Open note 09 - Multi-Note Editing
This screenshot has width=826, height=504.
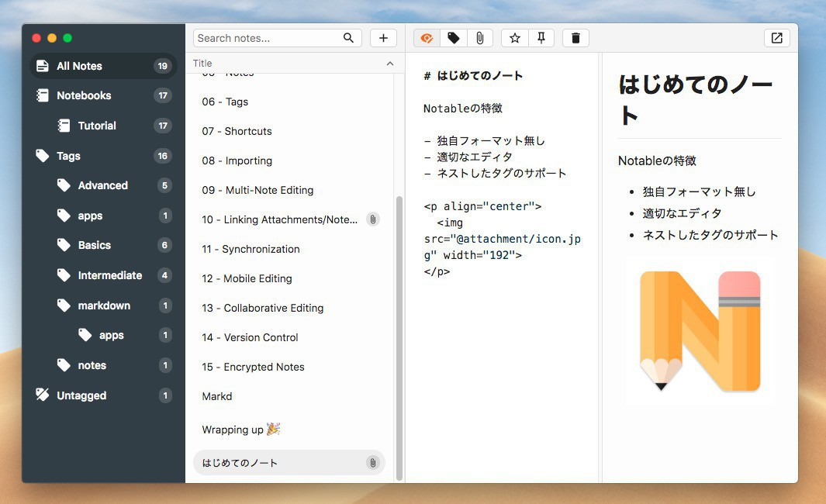257,190
